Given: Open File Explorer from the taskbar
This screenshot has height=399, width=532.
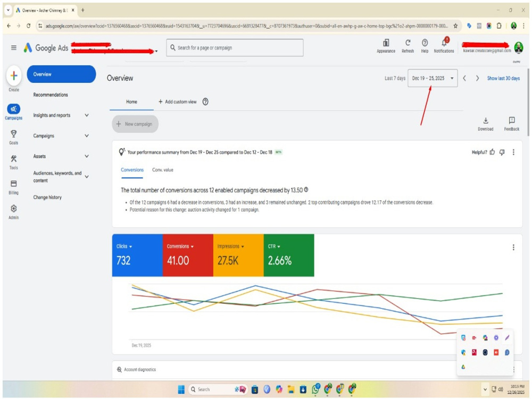Looking at the screenshot, I should (291, 389).
